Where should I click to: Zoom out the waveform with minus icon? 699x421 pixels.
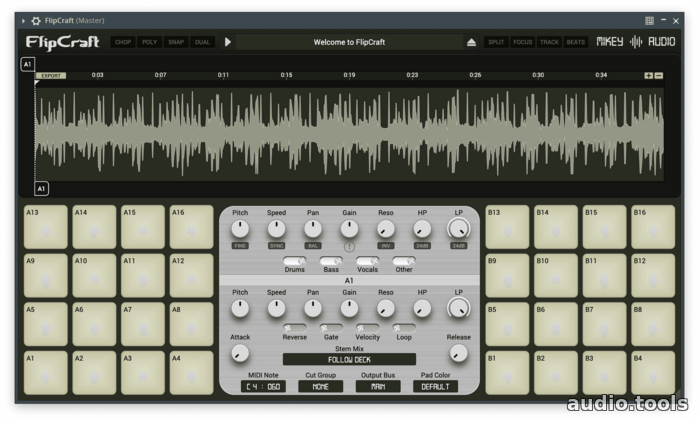(658, 75)
